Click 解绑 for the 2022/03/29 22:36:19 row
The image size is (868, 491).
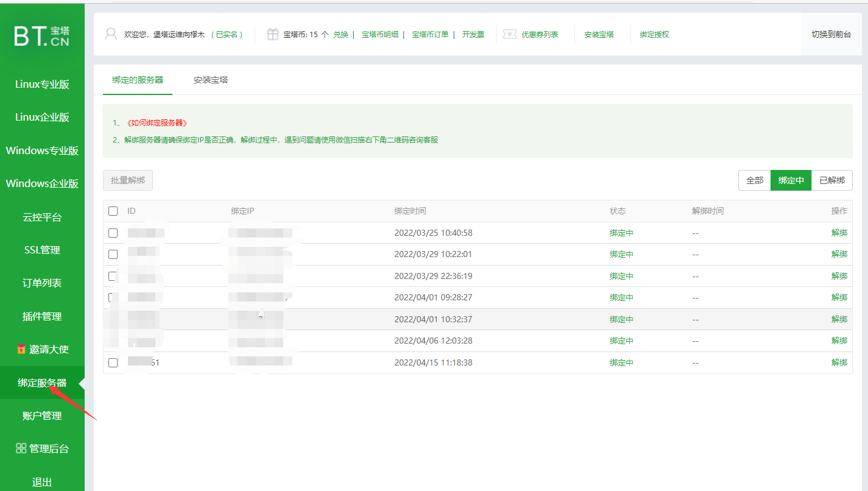[x=839, y=276]
